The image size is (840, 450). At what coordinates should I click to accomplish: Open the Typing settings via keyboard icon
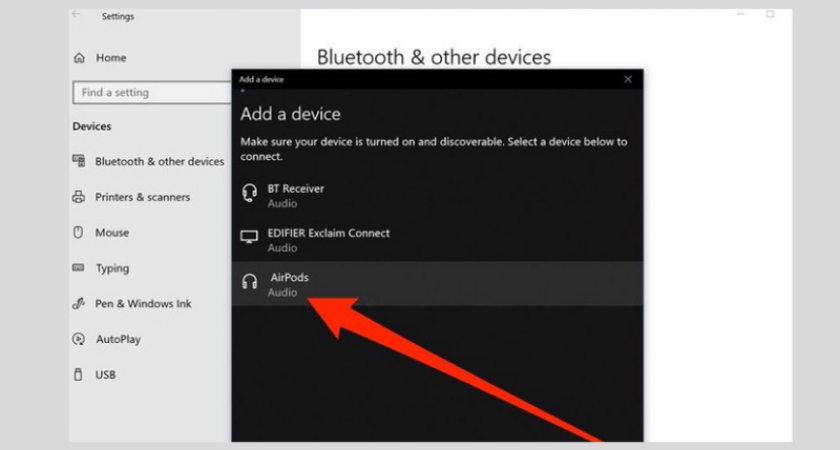pos(78,268)
